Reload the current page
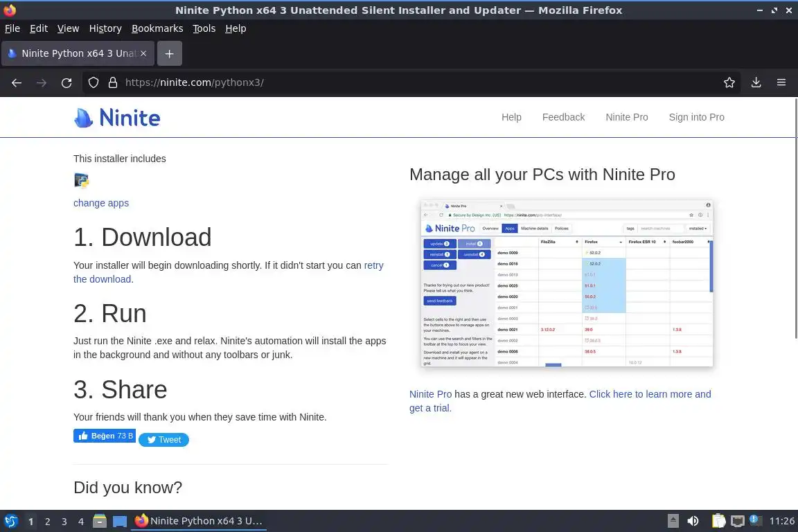Viewport: 798px width, 532px height. click(66, 82)
